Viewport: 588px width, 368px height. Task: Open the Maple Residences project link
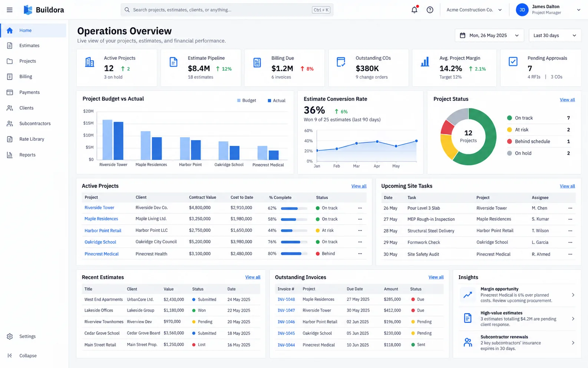click(x=101, y=219)
